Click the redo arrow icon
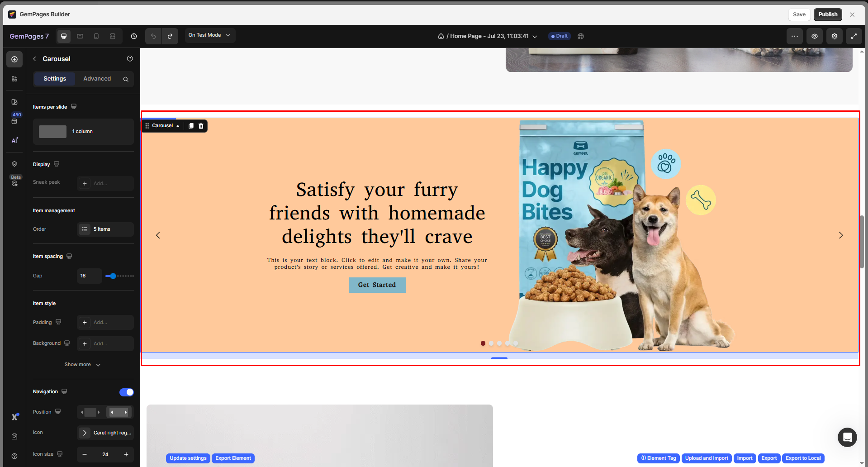The width and height of the screenshot is (868, 467). tap(170, 36)
